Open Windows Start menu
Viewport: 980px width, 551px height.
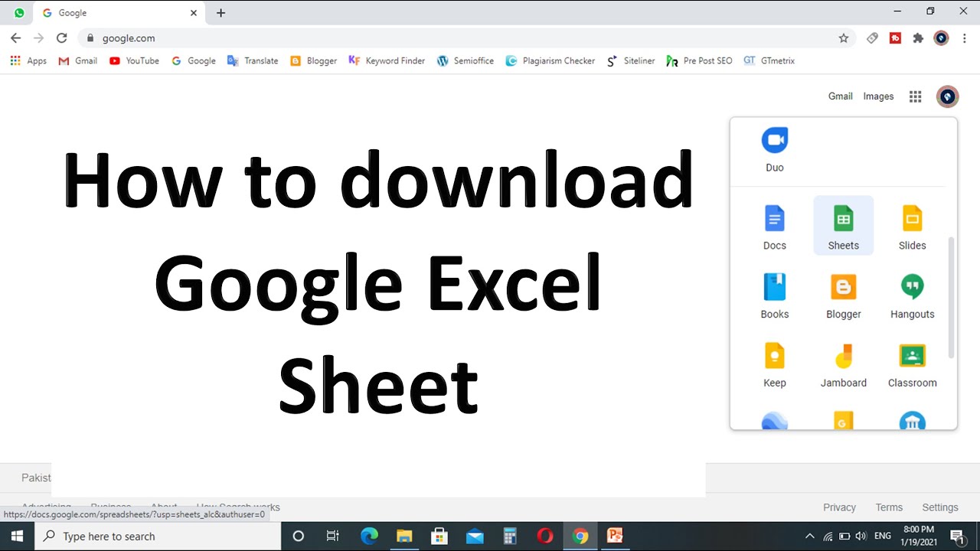[17, 536]
